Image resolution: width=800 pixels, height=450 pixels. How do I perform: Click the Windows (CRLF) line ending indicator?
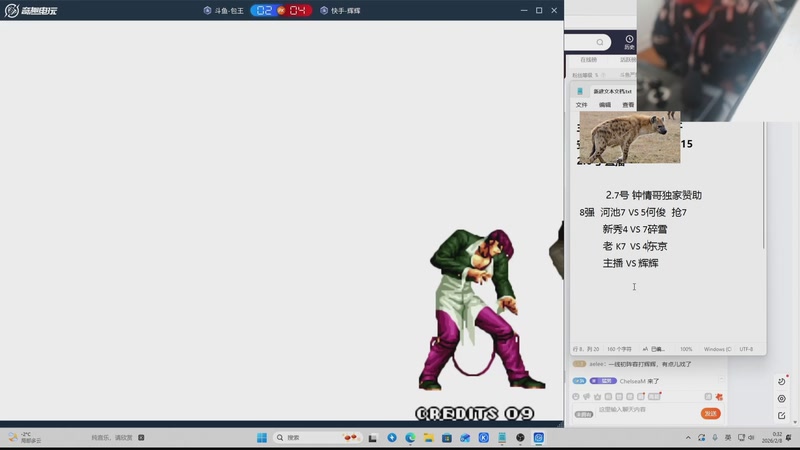point(717,349)
